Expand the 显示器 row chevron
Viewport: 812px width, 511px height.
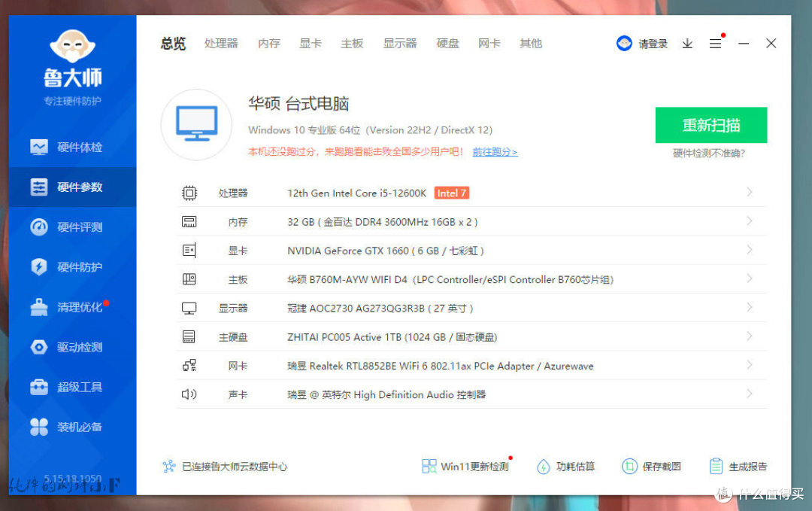coord(750,307)
